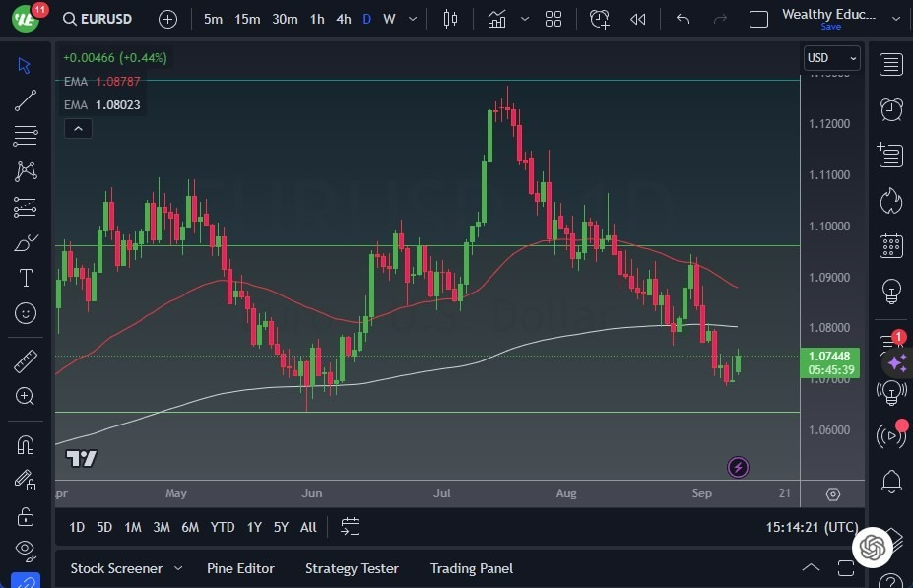Lock all drawings with the padlock toggle
This screenshot has height=588, width=913.
pyautogui.click(x=25, y=516)
